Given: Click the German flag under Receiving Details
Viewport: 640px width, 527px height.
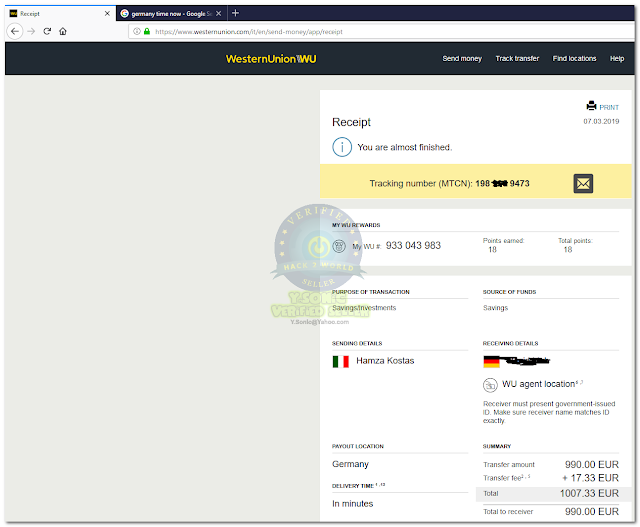Looking at the screenshot, I should [491, 362].
